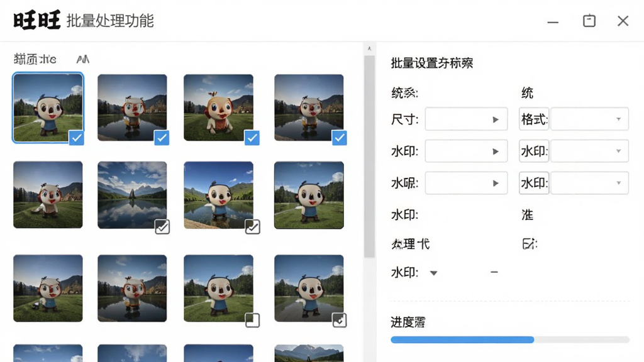Expand the down arrow beside the bottom 水印 label
The height and width of the screenshot is (362, 644).
(x=433, y=273)
